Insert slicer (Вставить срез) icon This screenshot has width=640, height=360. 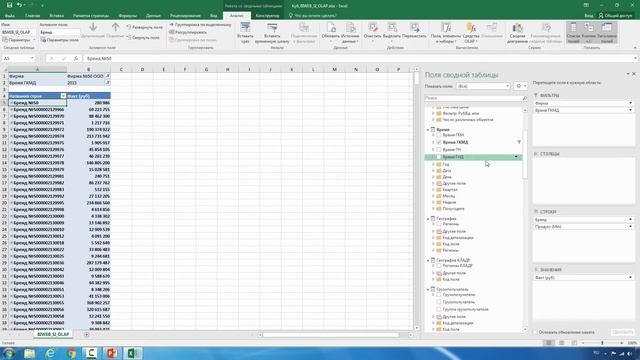[245, 28]
